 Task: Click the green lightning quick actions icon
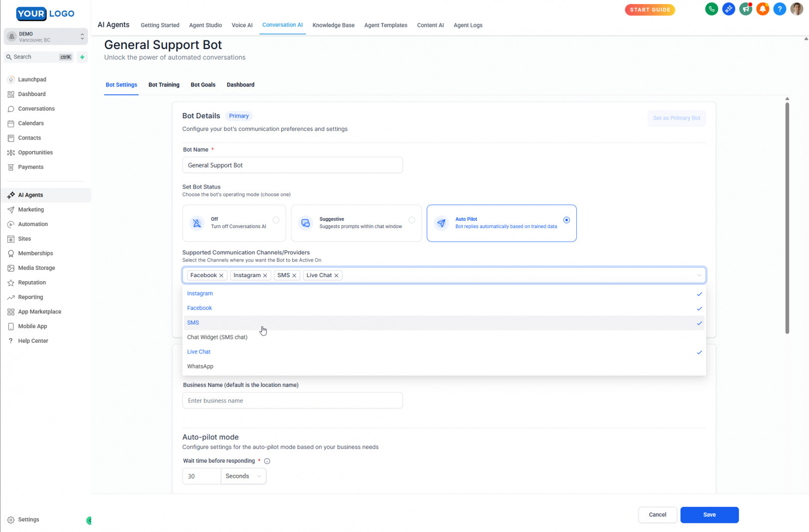(82, 57)
